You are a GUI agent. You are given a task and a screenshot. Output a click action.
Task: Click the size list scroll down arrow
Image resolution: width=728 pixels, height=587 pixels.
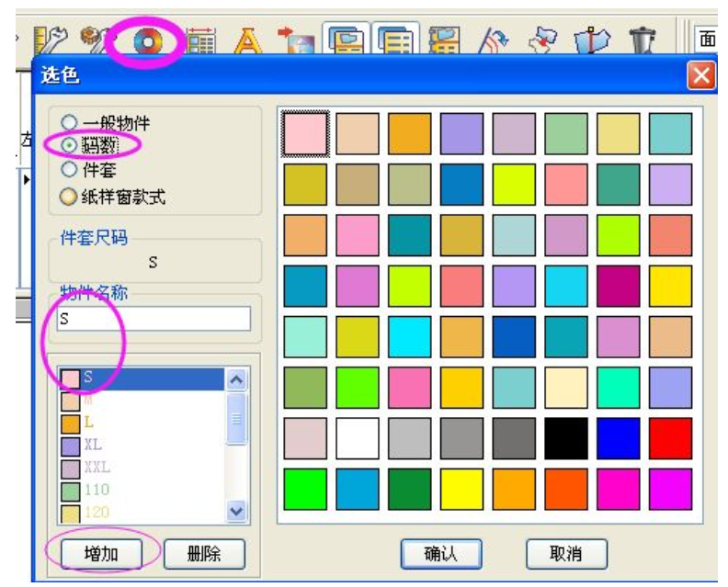point(237,512)
